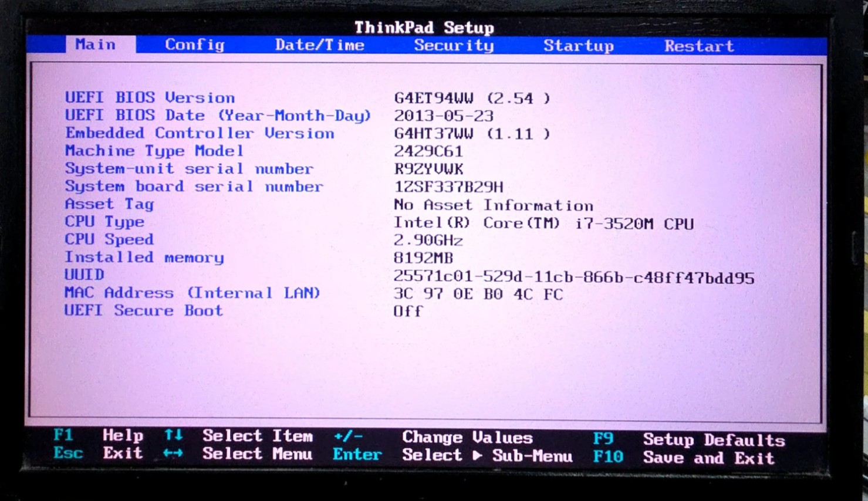This screenshot has height=501, width=868.
Task: Click the 'Exit' legend text beside Esc
Action: [123, 453]
